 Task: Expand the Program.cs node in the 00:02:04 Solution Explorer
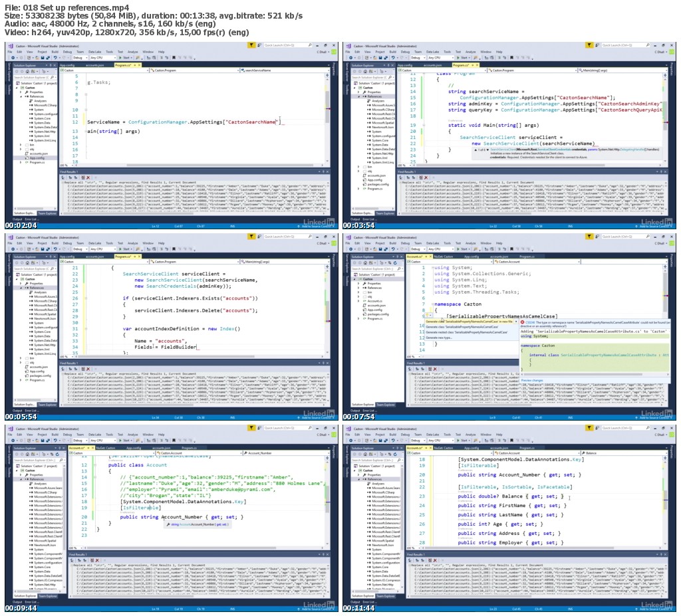click(20, 162)
